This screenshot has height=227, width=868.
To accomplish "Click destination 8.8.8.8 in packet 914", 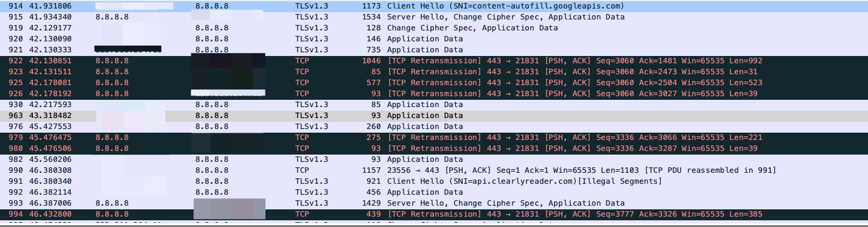I will (x=212, y=6).
